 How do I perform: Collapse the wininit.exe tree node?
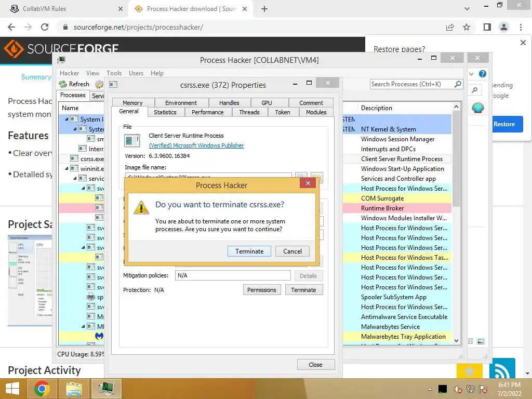(x=66, y=168)
